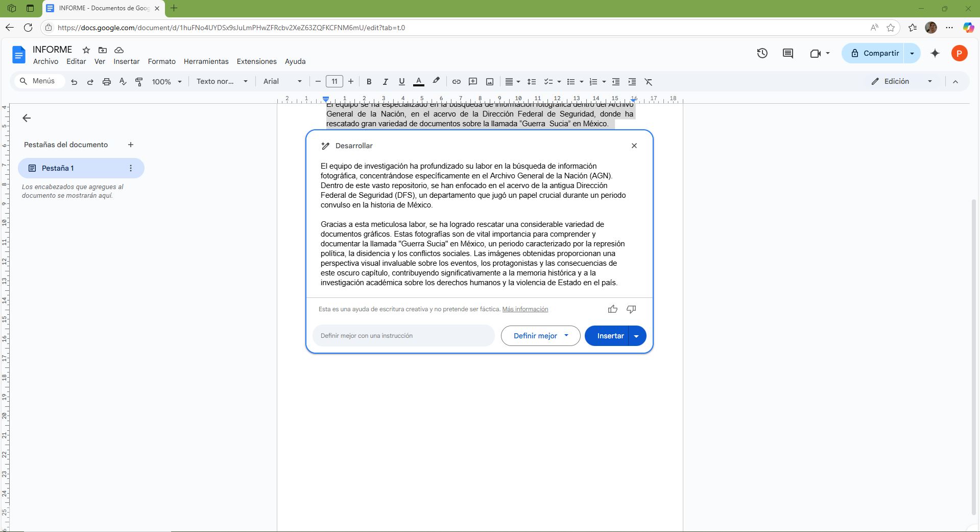The height and width of the screenshot is (532, 980).
Task: Toggle underline formatting
Action: click(x=401, y=82)
